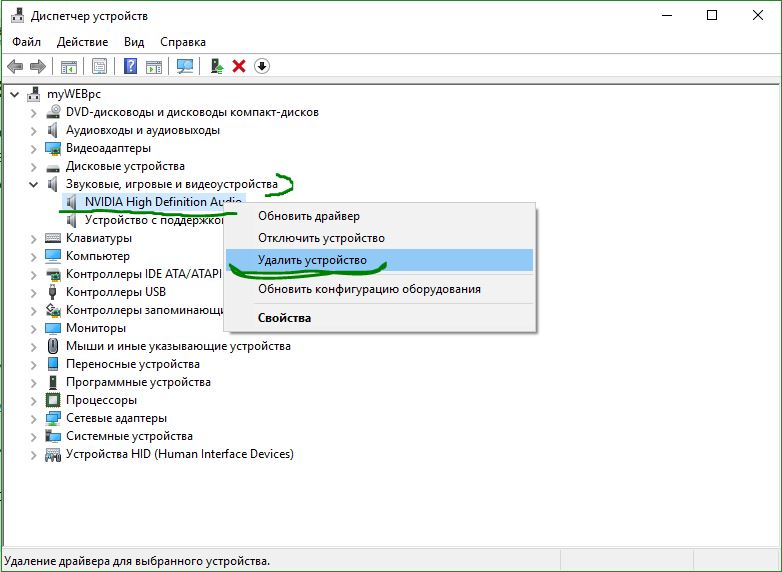
Task: Select the myWEBpc root label
Action: 74,94
